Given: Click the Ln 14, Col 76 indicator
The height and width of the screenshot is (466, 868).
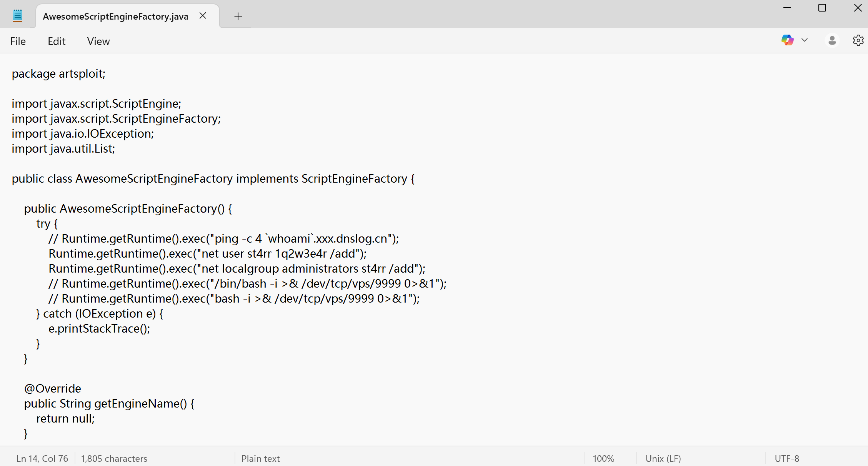Looking at the screenshot, I should pyautogui.click(x=42, y=458).
